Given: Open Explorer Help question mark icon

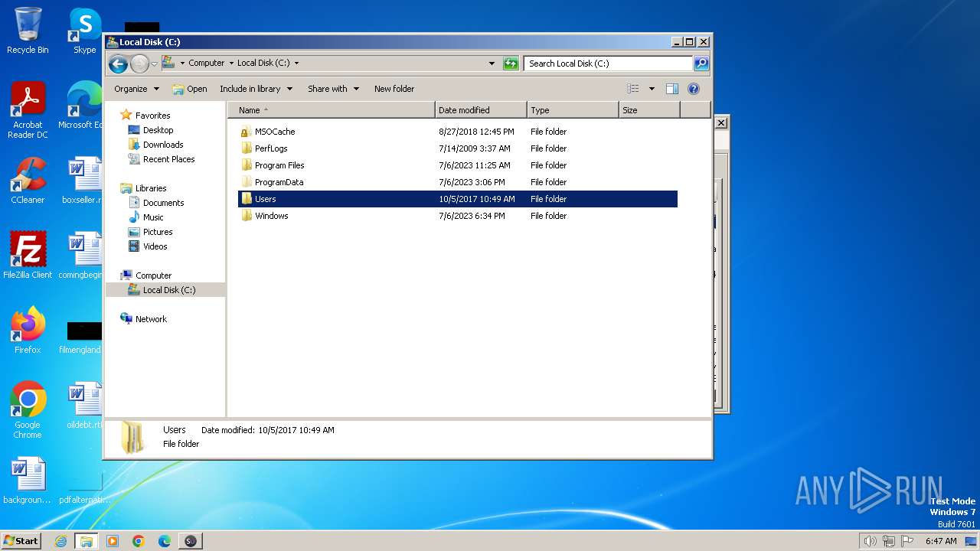Looking at the screenshot, I should [x=694, y=89].
